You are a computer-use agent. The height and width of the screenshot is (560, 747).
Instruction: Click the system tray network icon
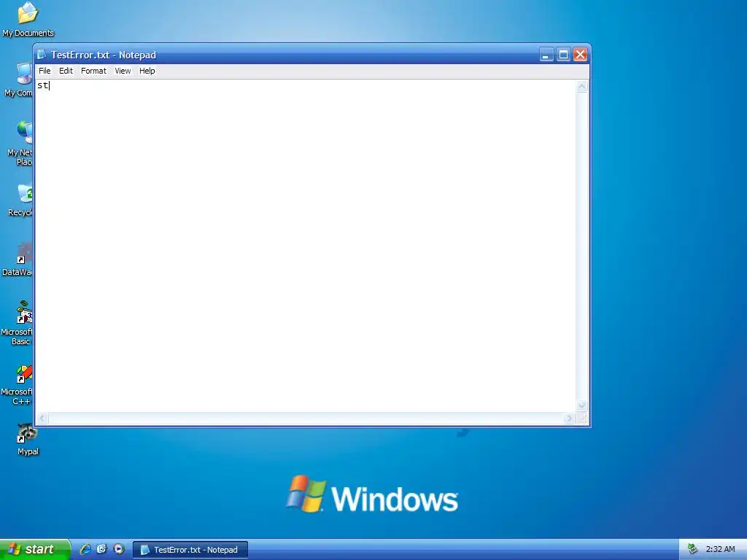click(693, 549)
